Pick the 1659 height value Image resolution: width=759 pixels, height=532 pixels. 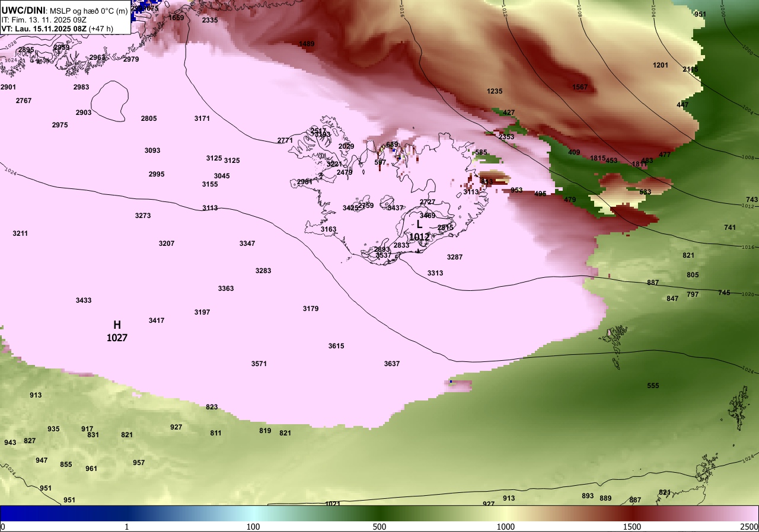coord(176,18)
